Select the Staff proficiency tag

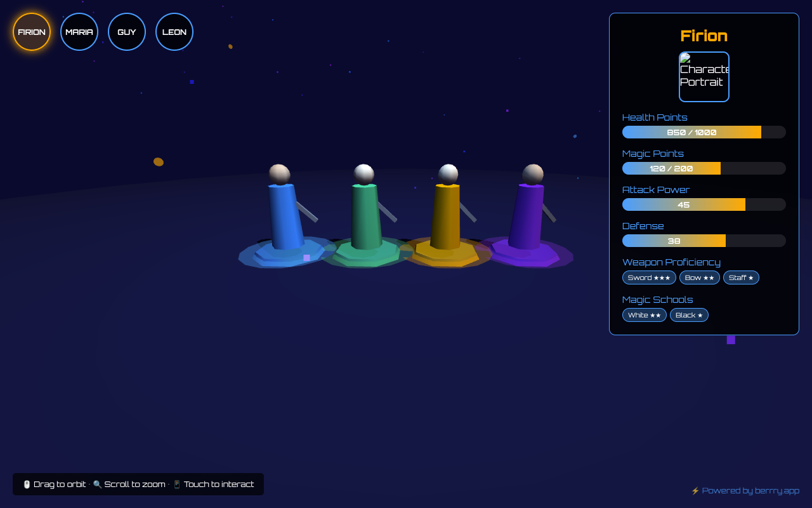pos(741,277)
